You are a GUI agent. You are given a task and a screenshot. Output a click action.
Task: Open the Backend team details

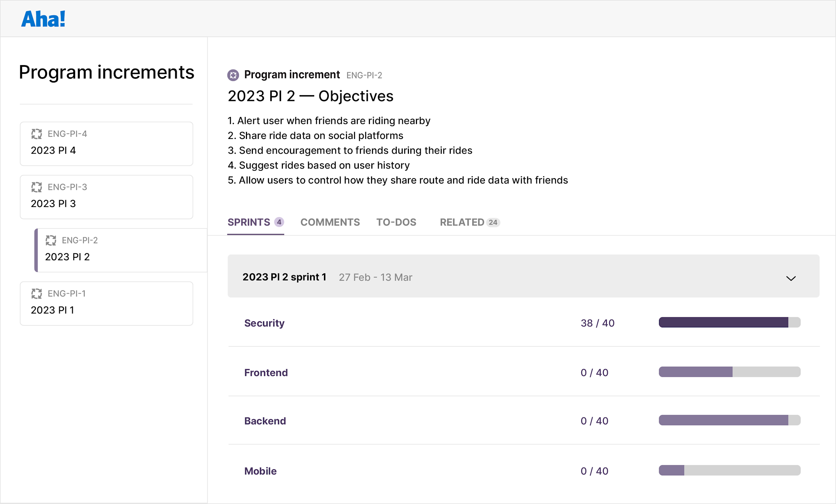[265, 421]
